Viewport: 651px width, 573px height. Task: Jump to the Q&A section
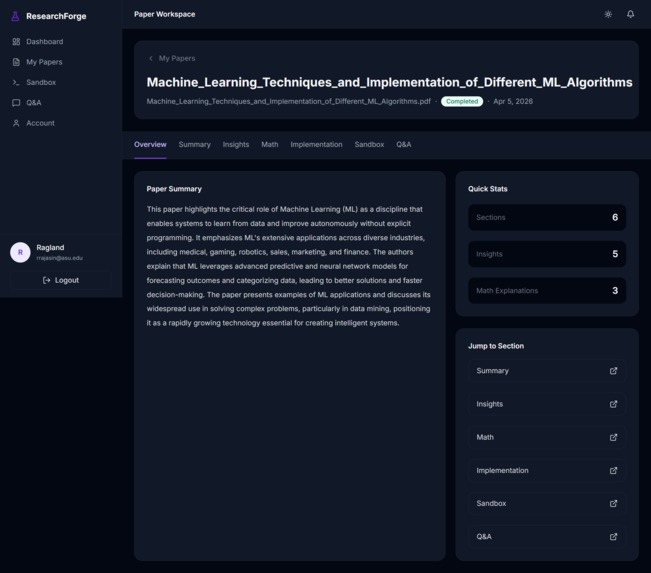point(547,536)
